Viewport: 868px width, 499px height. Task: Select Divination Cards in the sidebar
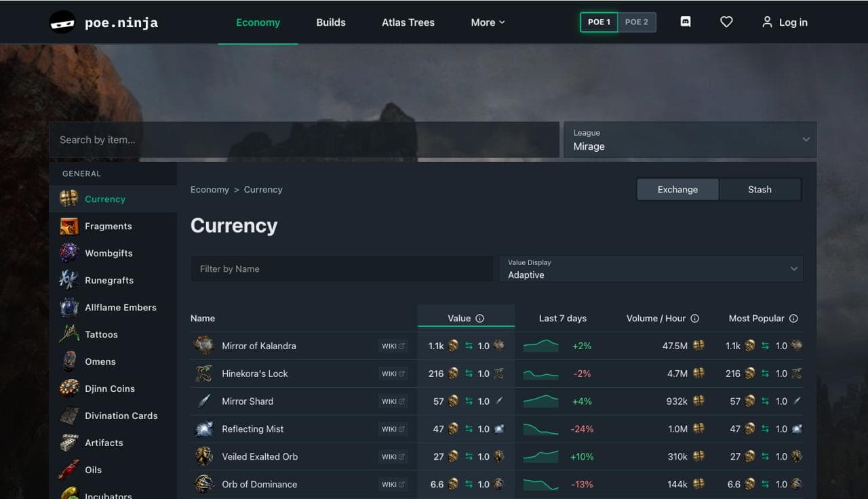pyautogui.click(x=113, y=416)
